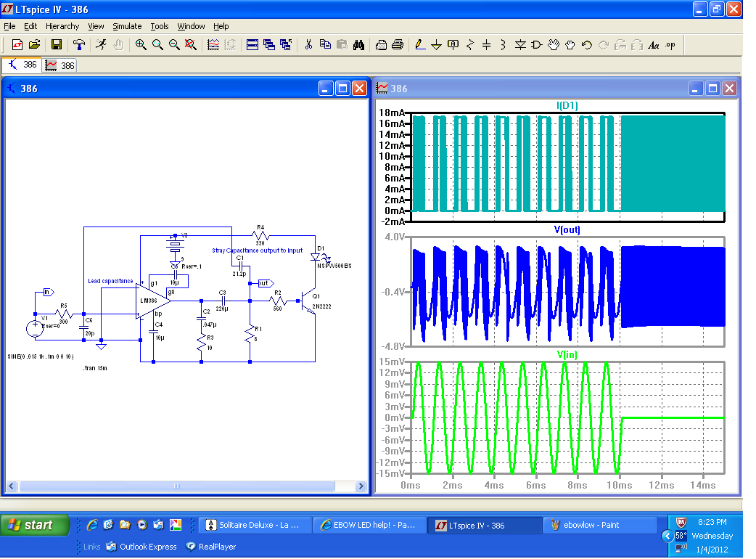The width and height of the screenshot is (756, 559).
Task: Cascade the windows
Action: click(269, 45)
